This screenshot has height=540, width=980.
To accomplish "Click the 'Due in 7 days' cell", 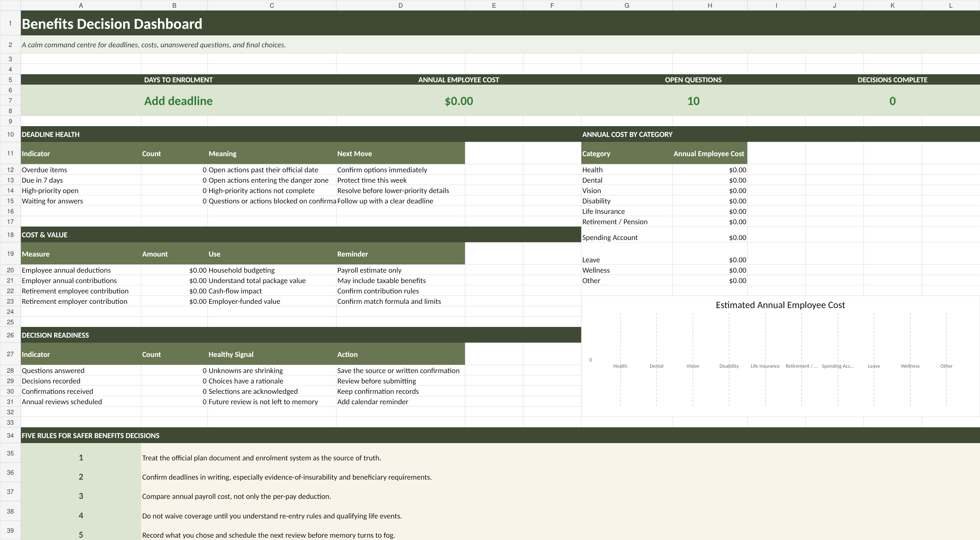I will pos(81,180).
